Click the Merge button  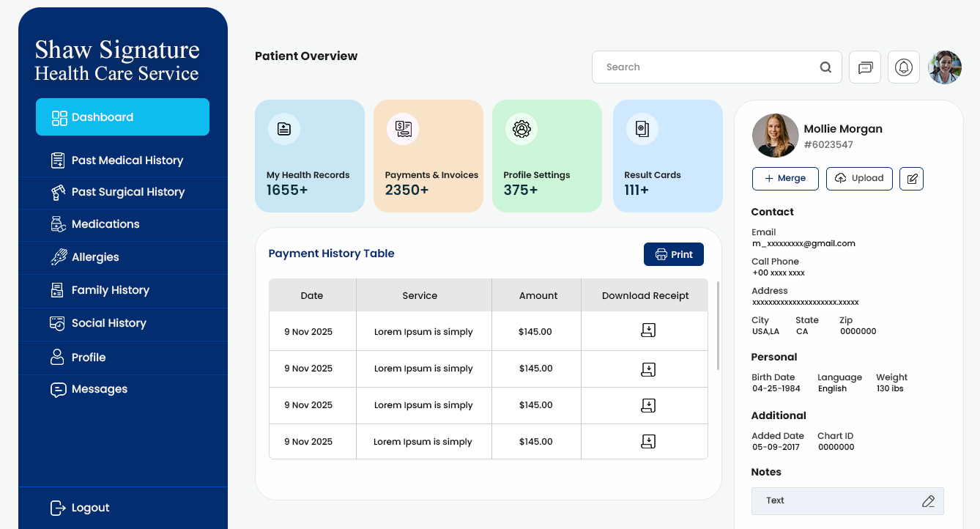click(785, 179)
